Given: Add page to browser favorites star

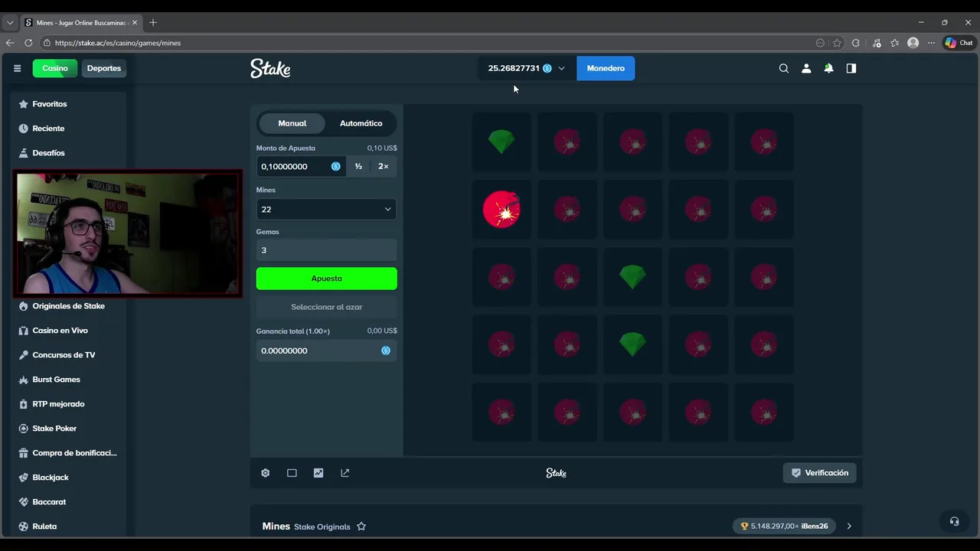Looking at the screenshot, I should (x=837, y=43).
